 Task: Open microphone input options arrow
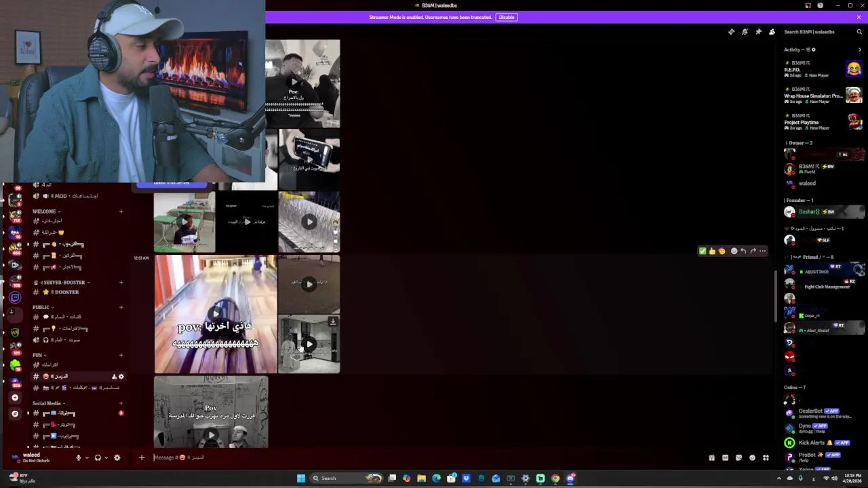point(86,457)
